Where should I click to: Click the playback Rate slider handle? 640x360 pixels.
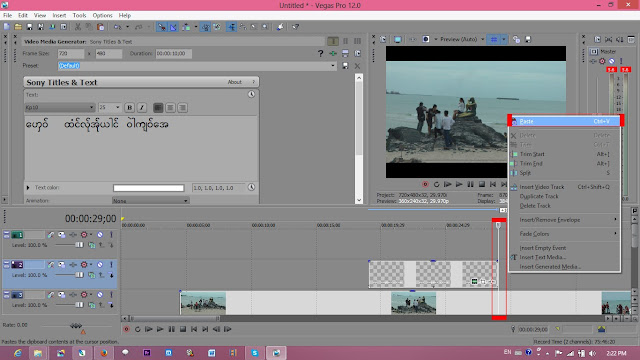coord(76,326)
